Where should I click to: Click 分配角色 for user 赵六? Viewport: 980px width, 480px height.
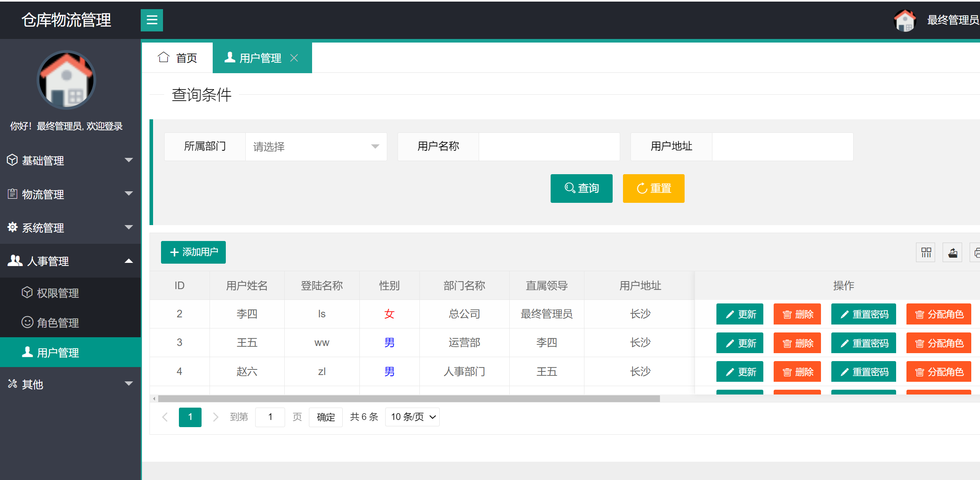pos(939,371)
